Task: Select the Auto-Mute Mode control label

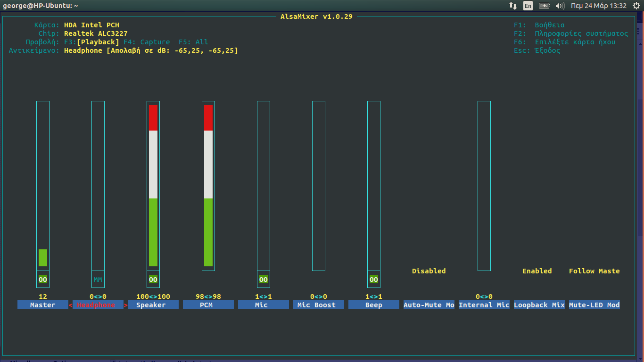Action: [429, 305]
